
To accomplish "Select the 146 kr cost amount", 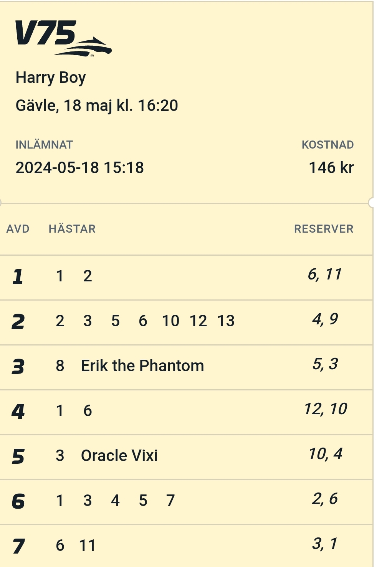I will [331, 168].
